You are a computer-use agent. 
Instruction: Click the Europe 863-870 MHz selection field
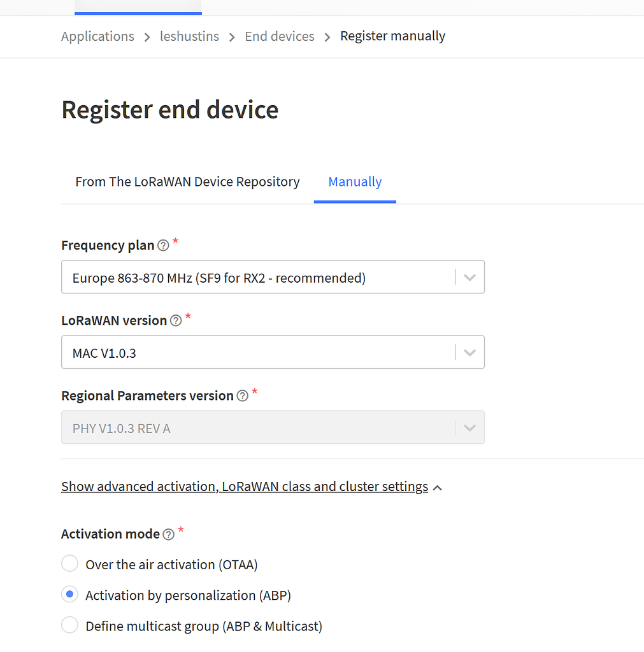click(255, 276)
